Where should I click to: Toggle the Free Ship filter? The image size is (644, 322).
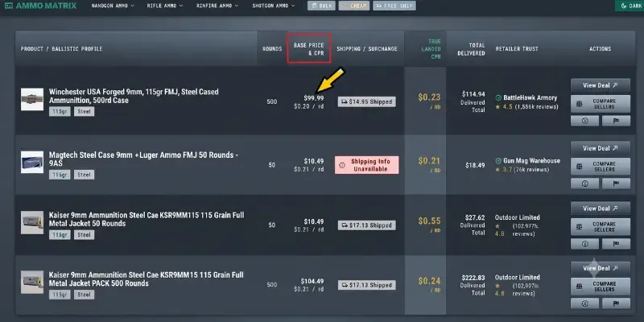(x=394, y=6)
